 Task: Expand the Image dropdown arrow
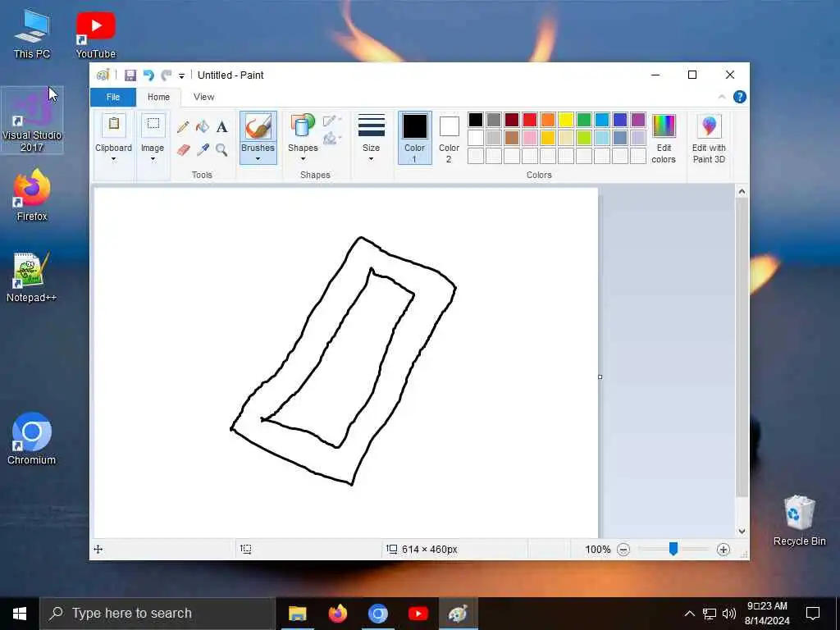[153, 159]
